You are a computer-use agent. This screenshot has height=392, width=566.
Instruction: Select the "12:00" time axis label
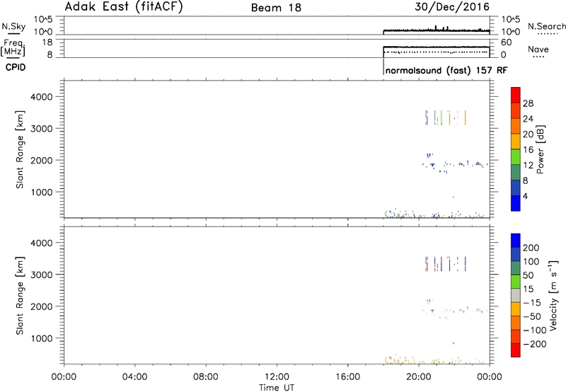[x=277, y=377]
